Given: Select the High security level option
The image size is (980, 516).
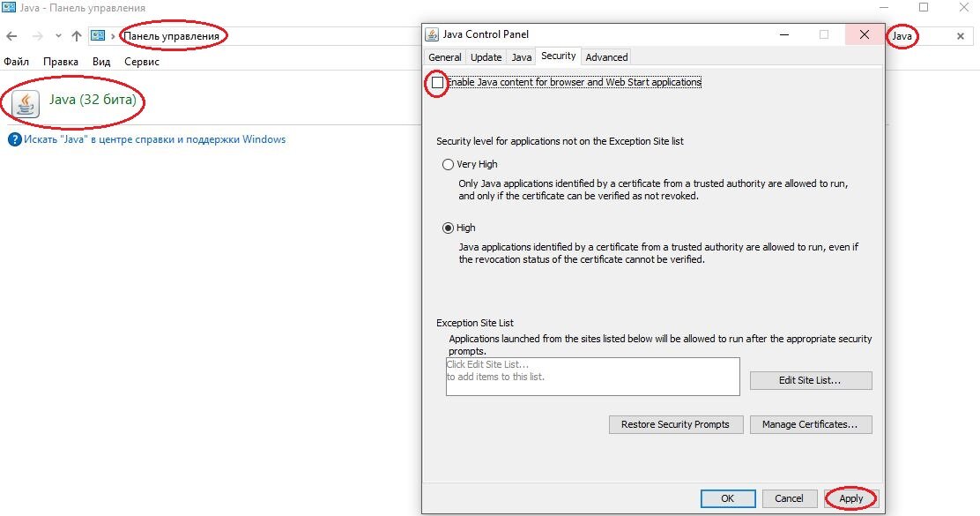Looking at the screenshot, I should (448, 228).
